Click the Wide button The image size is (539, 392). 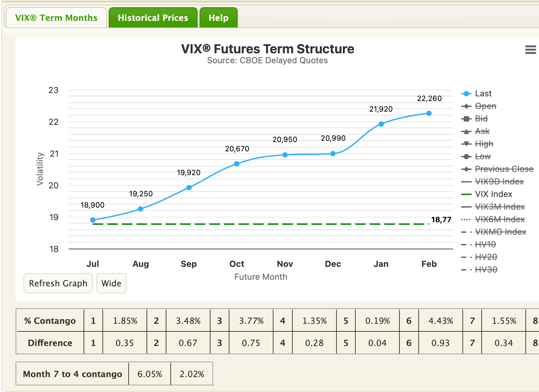pyautogui.click(x=111, y=283)
